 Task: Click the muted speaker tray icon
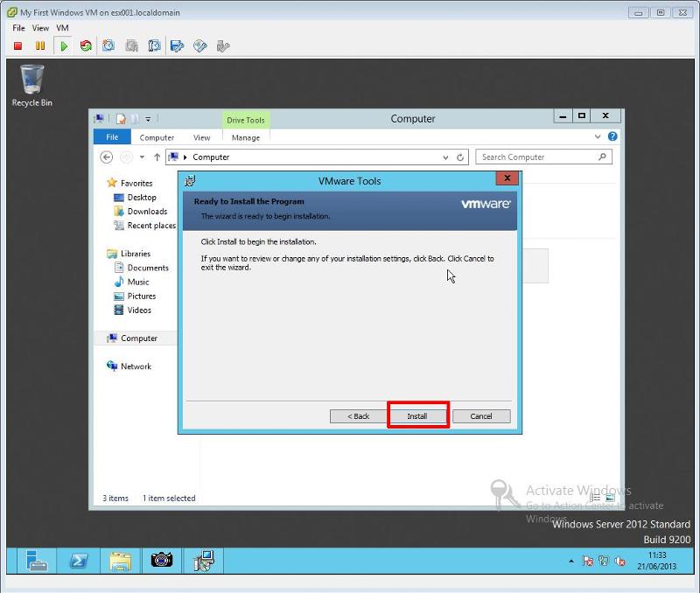619,561
